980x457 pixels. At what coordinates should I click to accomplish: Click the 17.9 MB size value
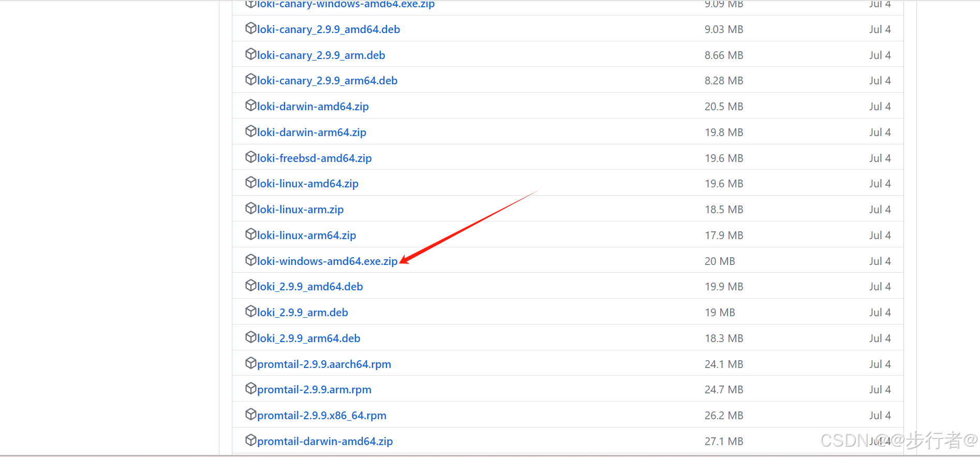724,235
